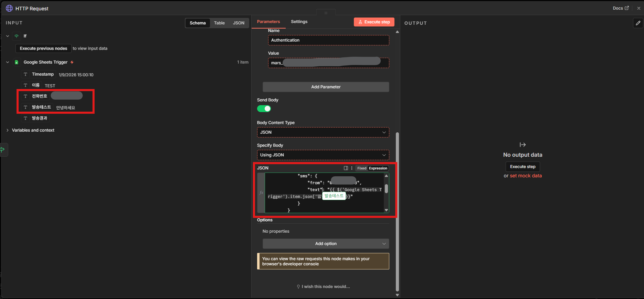The height and width of the screenshot is (299, 644).
Task: Click the pencil edit output icon
Action: pos(638,23)
